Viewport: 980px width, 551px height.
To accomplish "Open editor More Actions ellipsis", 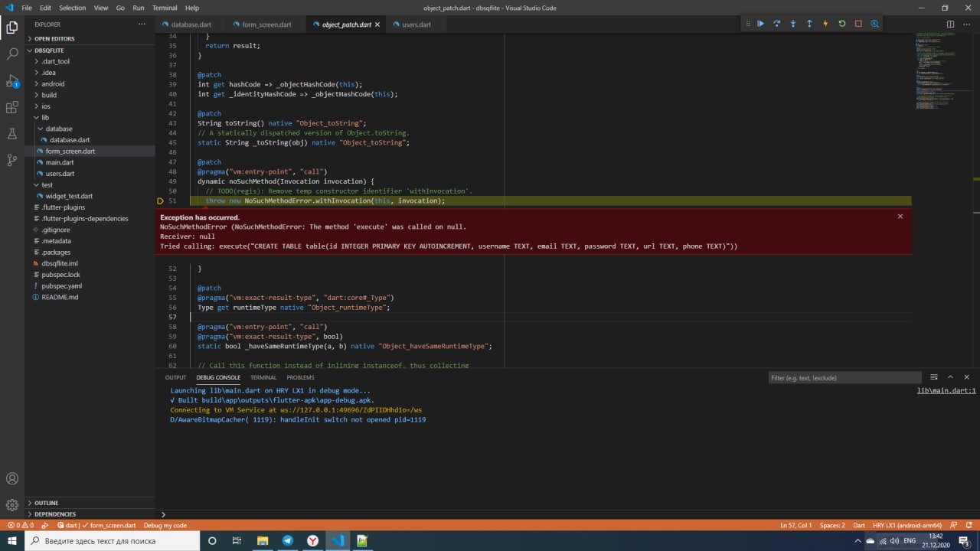I will tap(967, 24).
